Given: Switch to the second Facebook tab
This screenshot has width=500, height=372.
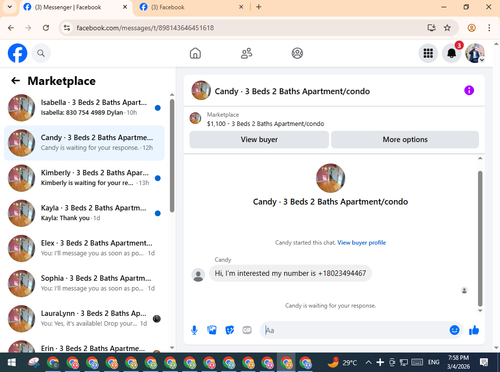Looking at the screenshot, I should point(191,7).
